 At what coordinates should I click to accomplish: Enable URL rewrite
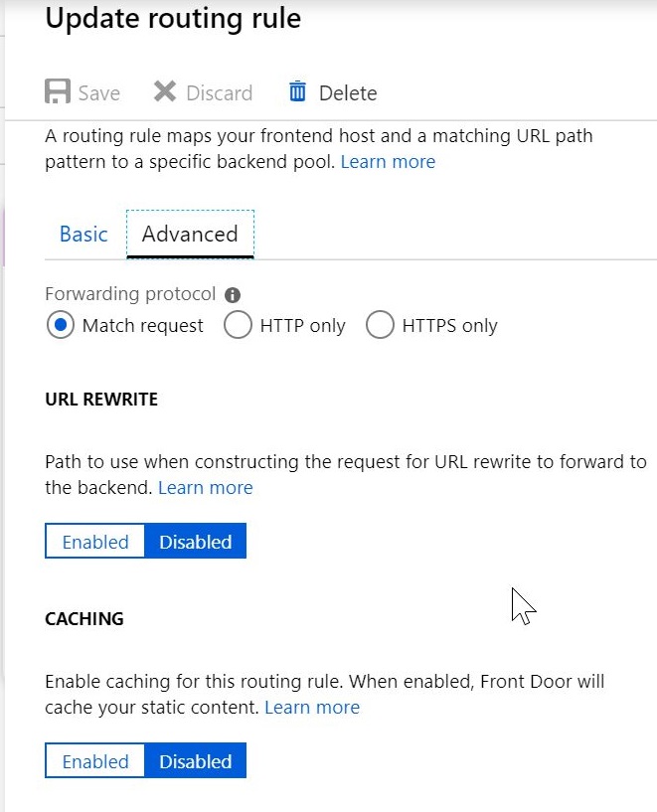coord(95,541)
